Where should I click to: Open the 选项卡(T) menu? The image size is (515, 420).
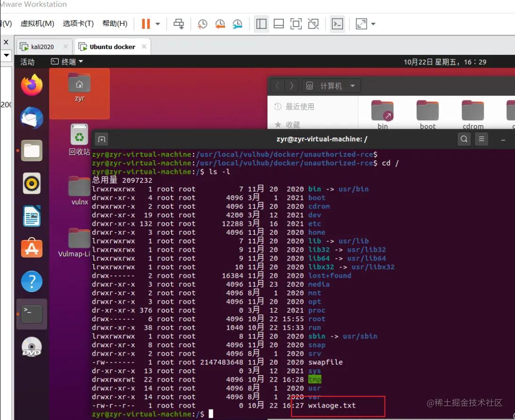(78, 24)
